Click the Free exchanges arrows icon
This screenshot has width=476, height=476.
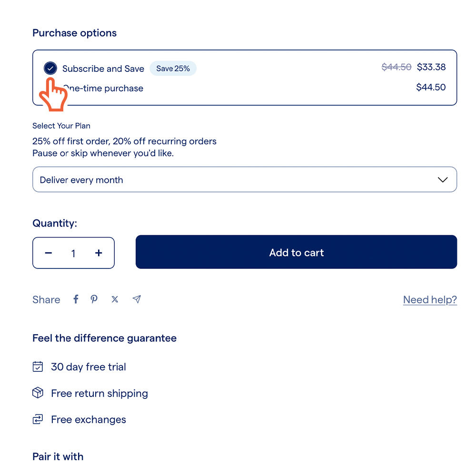point(38,419)
